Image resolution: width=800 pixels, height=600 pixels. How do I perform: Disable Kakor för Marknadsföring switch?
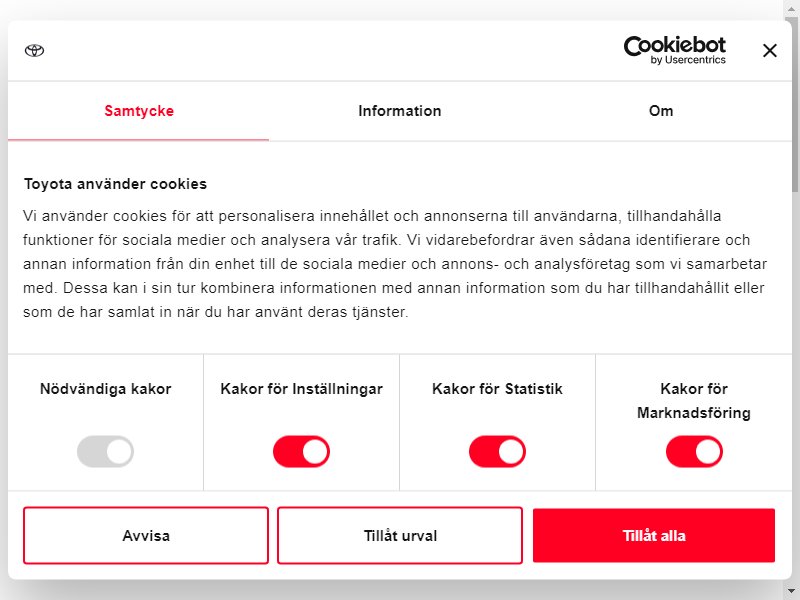click(x=694, y=451)
